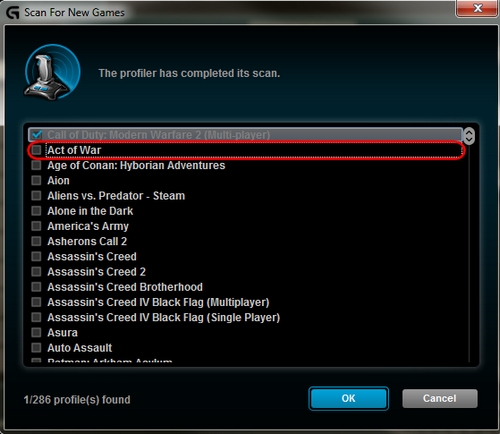Select the Alone in the Dark checkbox

point(36,211)
